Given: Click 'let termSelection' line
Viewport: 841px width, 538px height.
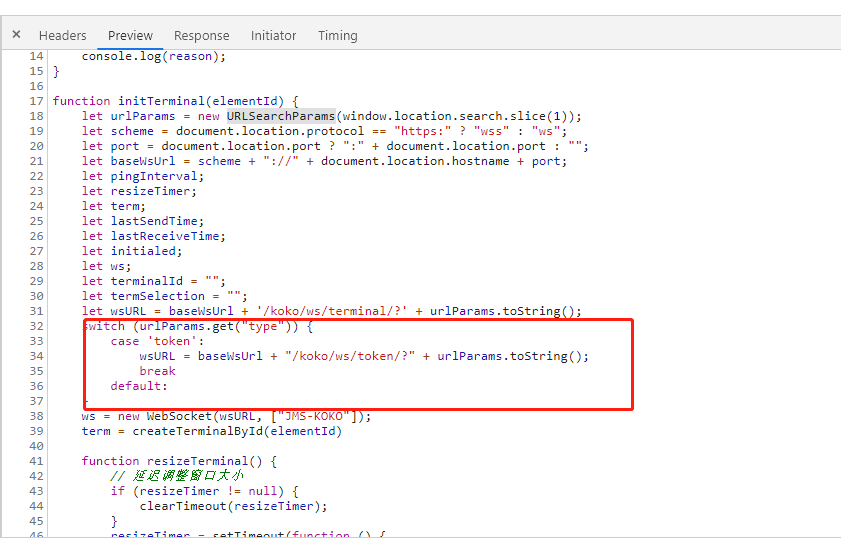Looking at the screenshot, I should (165, 296).
